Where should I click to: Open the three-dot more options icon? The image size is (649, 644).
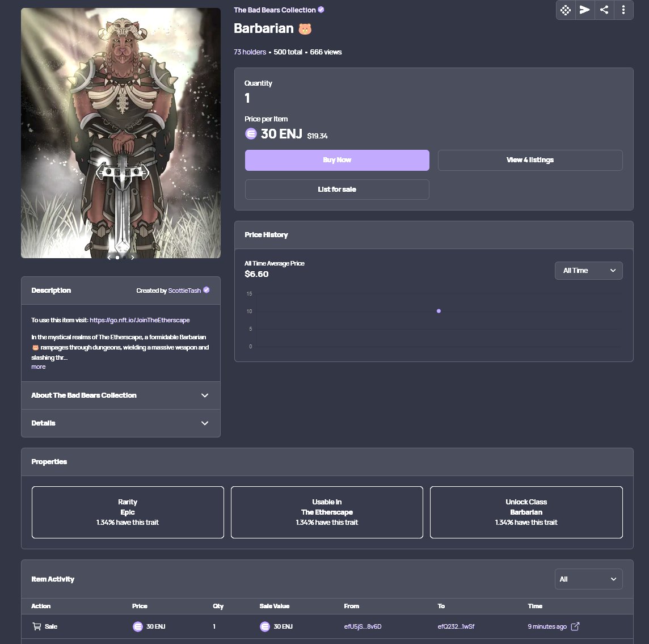623,10
